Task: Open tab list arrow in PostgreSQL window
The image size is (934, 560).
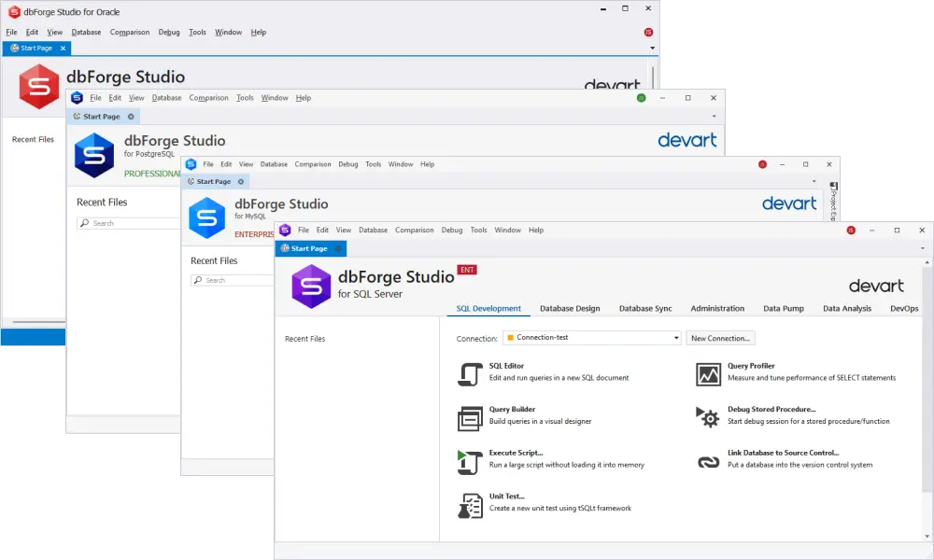Action: pos(715,117)
